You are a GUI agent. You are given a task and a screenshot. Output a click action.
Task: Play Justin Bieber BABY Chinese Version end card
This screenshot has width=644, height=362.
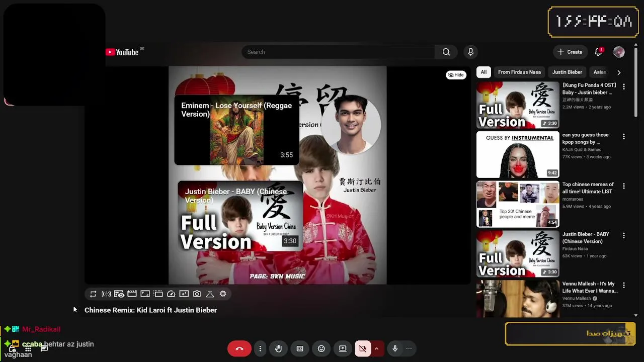(240, 216)
